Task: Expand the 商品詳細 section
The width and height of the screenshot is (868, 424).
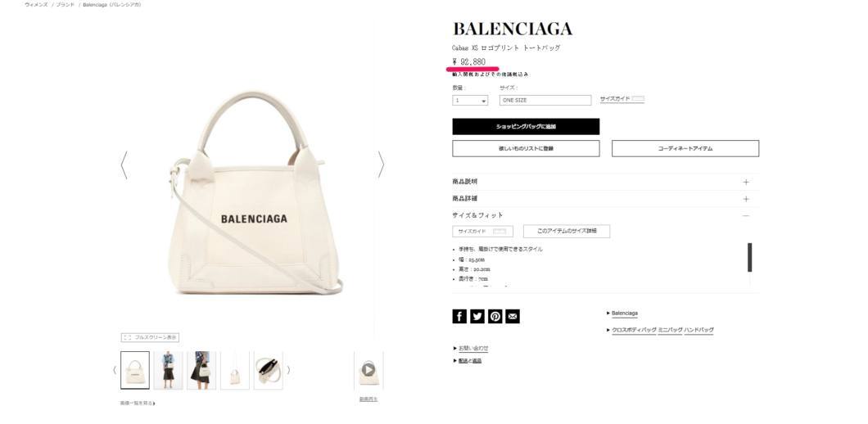Action: [x=605, y=199]
